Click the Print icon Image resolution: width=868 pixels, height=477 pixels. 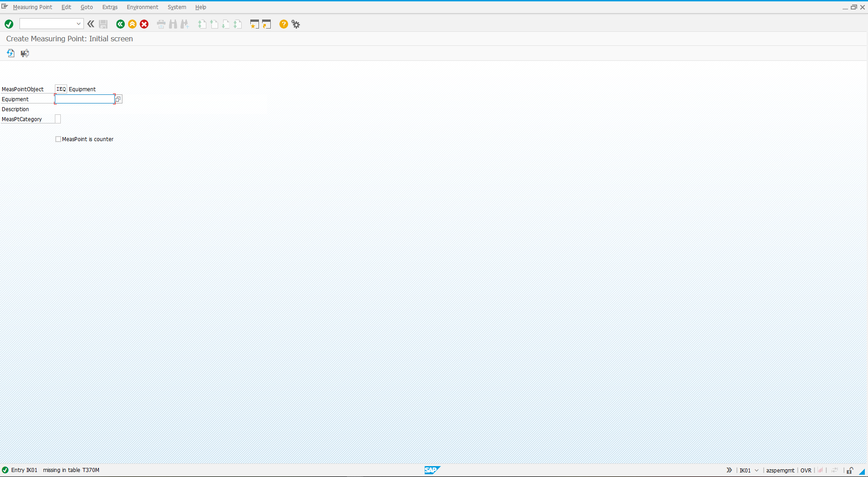click(x=161, y=24)
